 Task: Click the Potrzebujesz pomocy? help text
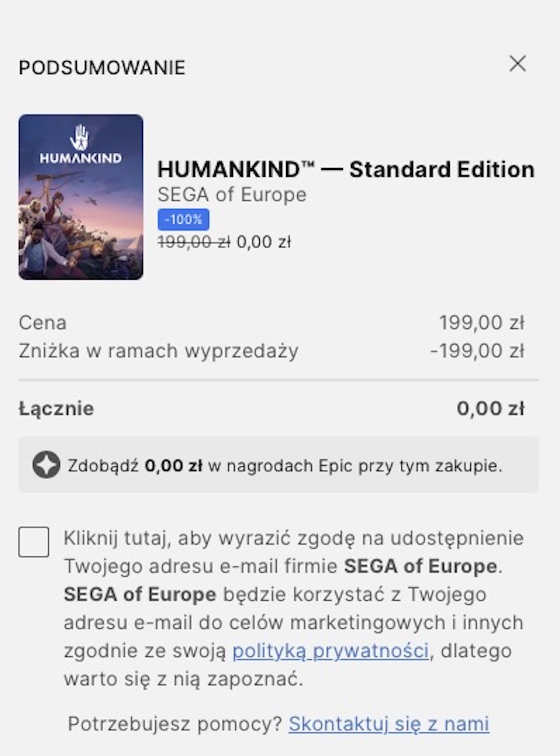(x=175, y=723)
